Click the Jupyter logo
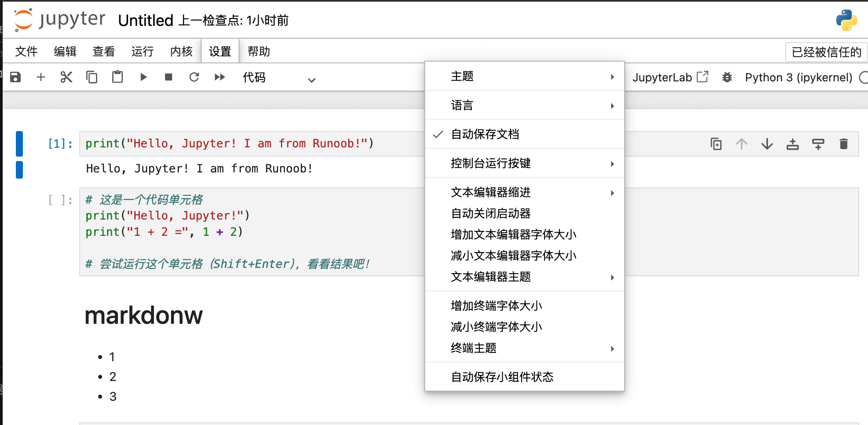868x425 pixels. click(x=60, y=20)
